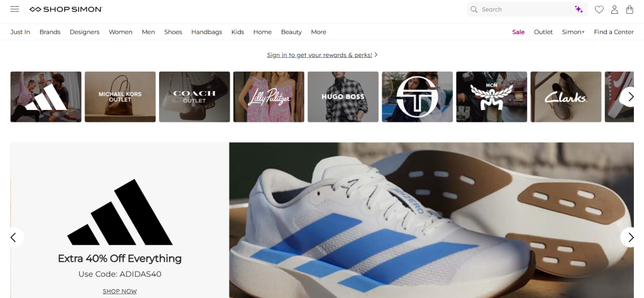Click the search magnifier icon
This screenshot has width=644, height=298.
point(474,9)
